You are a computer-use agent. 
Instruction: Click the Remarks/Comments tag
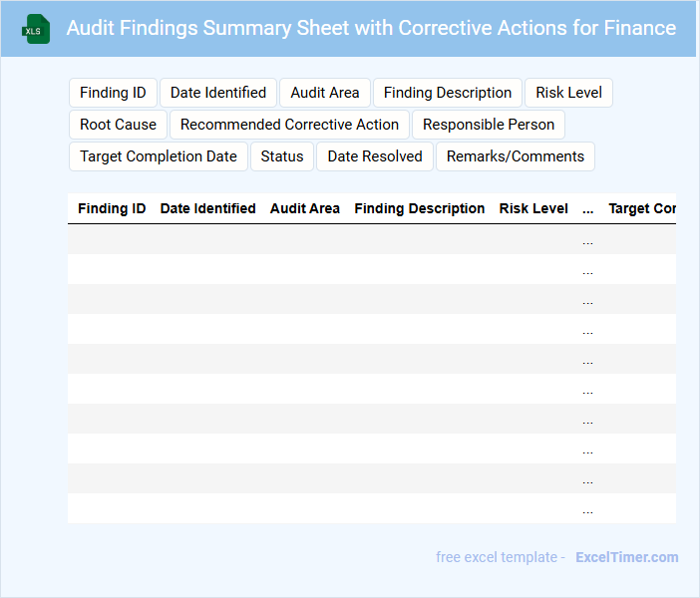516,156
